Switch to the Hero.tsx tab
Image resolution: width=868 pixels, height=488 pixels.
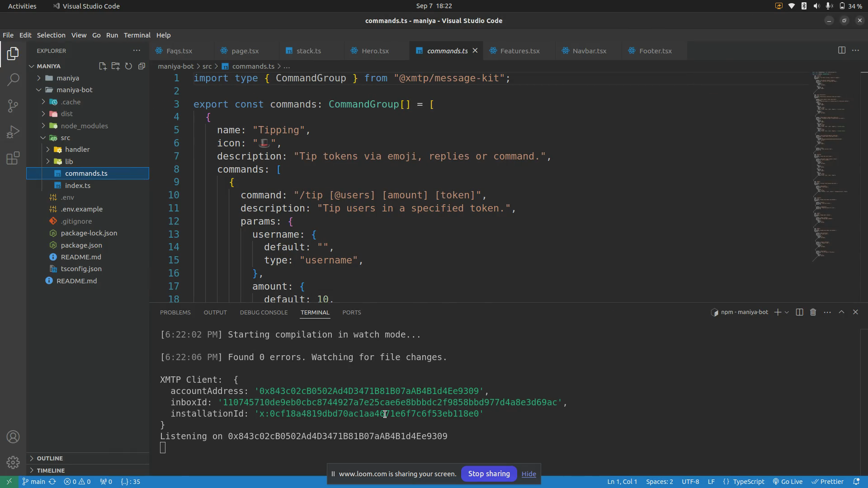[375, 51]
